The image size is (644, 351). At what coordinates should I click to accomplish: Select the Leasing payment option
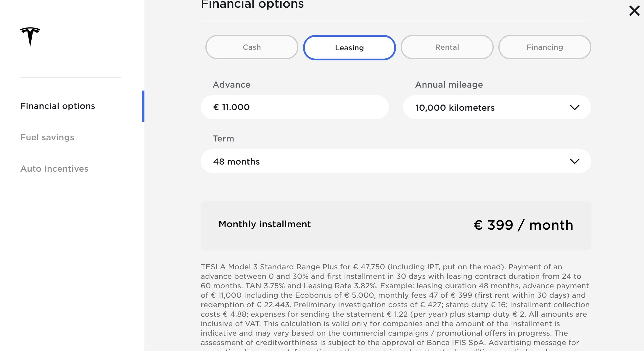(350, 48)
